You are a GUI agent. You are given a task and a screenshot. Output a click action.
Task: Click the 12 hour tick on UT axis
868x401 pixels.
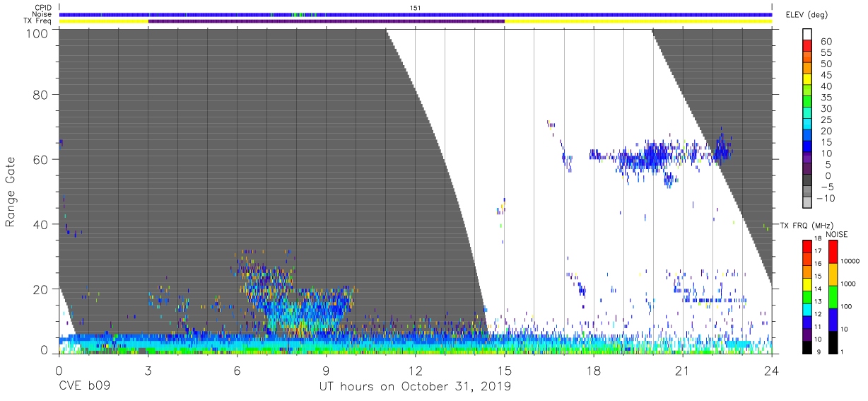point(415,371)
